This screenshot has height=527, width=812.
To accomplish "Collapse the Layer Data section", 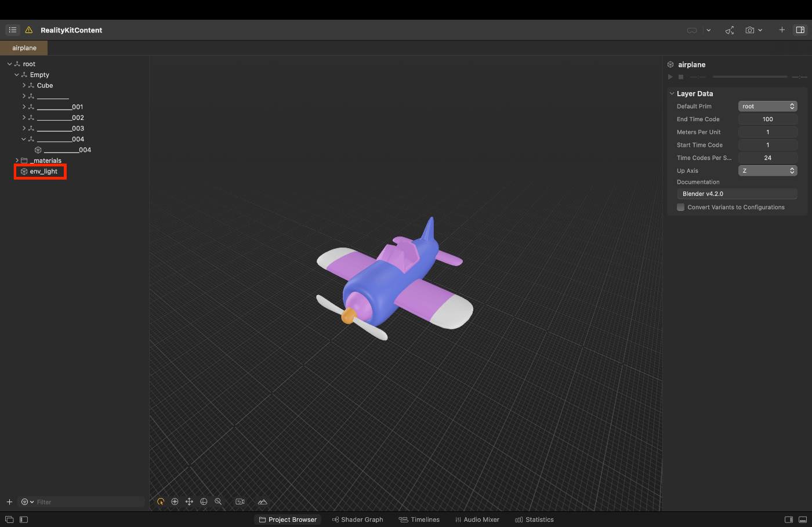I will (672, 93).
